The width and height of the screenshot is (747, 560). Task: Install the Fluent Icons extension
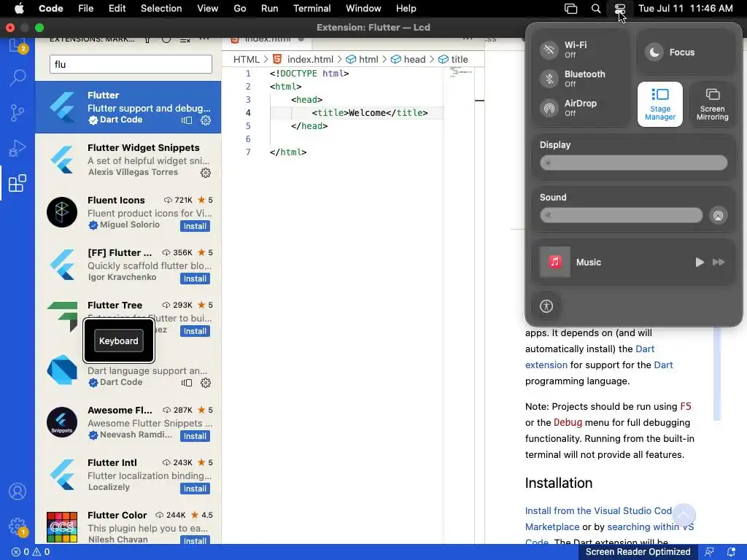click(x=195, y=226)
